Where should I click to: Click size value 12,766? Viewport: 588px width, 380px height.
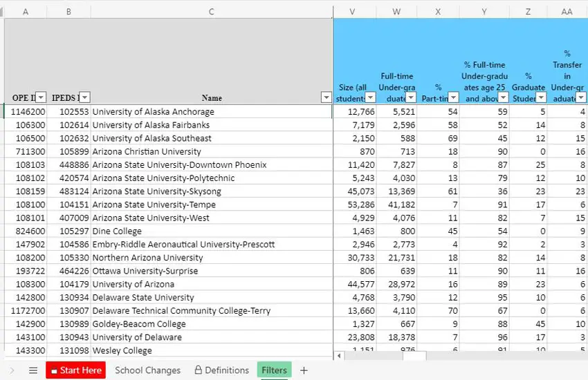click(355, 111)
